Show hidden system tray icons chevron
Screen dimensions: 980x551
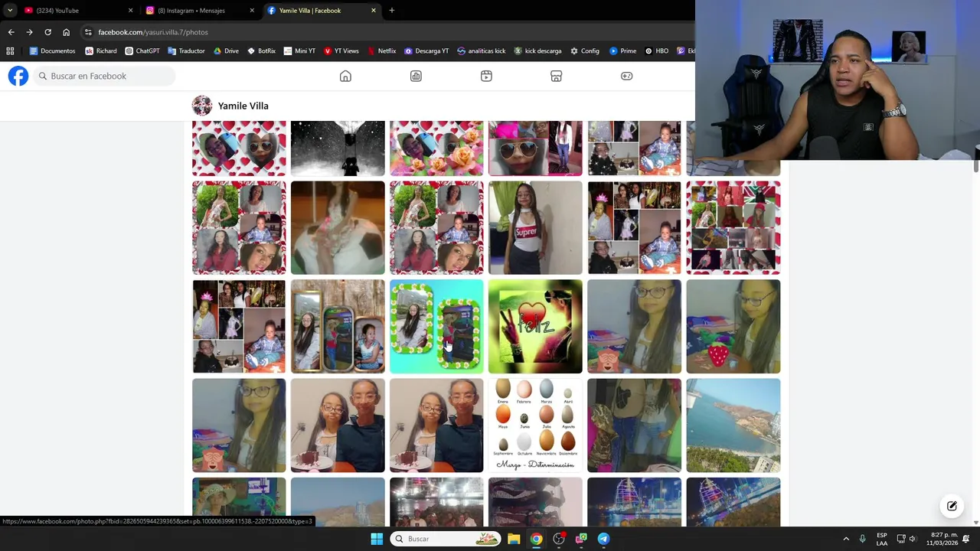coord(846,539)
